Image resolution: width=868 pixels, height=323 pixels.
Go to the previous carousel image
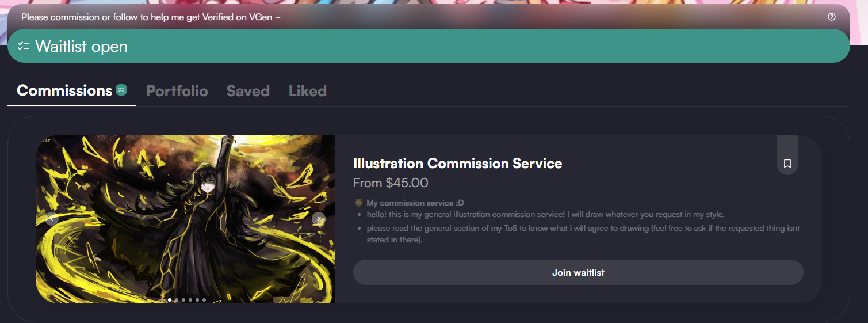coord(52,219)
